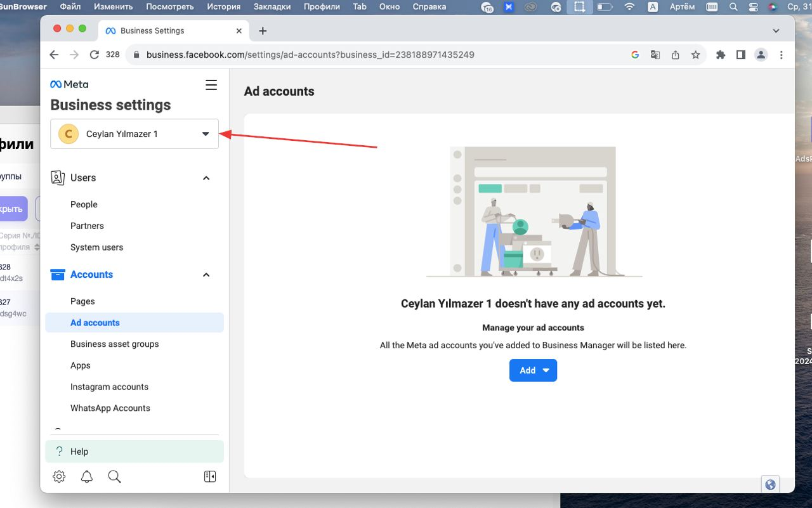Screen dimensions: 812x508
Task: Click the site info lock icon
Action: pos(136,55)
